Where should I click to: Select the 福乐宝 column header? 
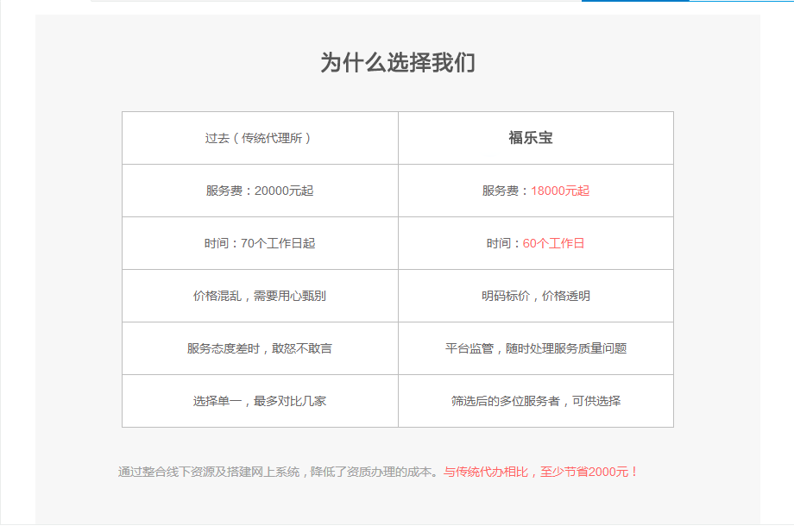coord(536,138)
